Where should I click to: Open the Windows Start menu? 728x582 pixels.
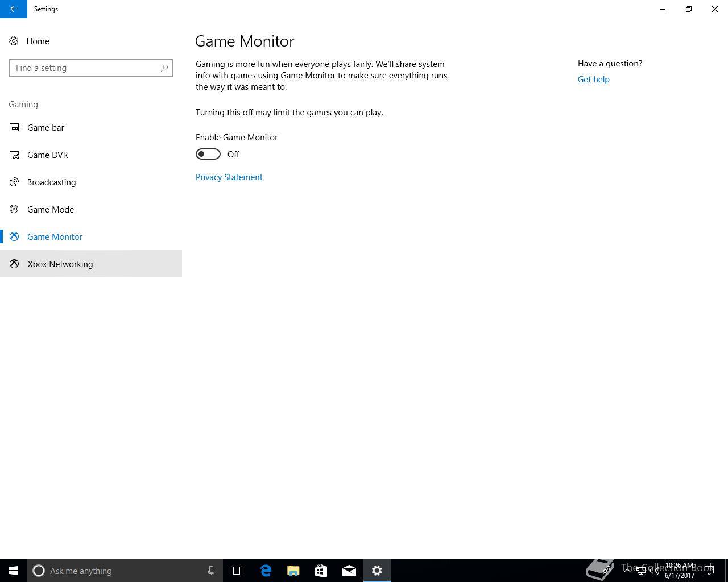[x=14, y=571]
